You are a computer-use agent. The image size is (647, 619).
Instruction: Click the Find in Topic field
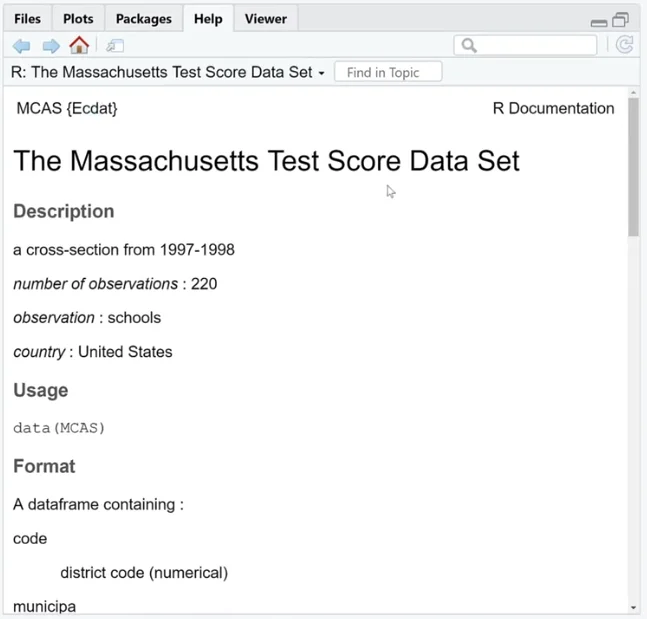tap(388, 72)
